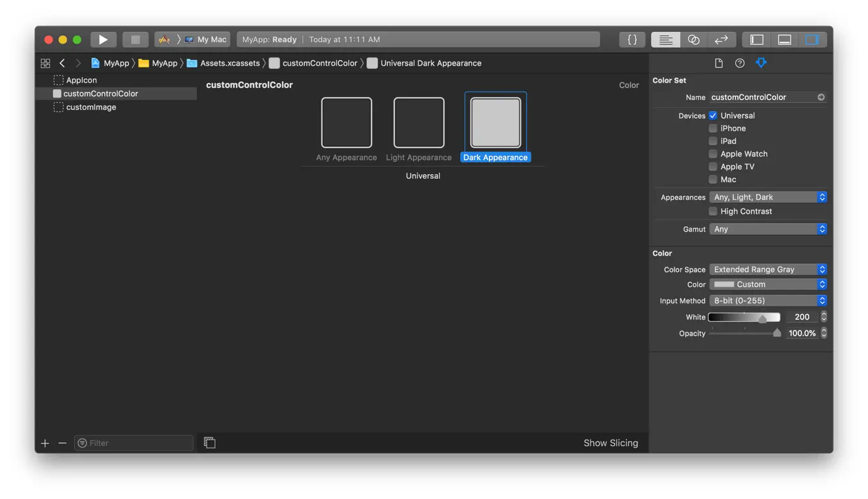Switch to the Standard editor
The width and height of the screenshot is (868, 499).
[665, 40]
